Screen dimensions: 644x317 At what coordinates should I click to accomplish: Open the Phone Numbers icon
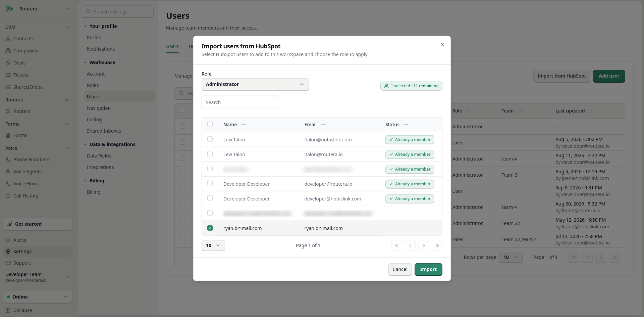click(x=8, y=160)
